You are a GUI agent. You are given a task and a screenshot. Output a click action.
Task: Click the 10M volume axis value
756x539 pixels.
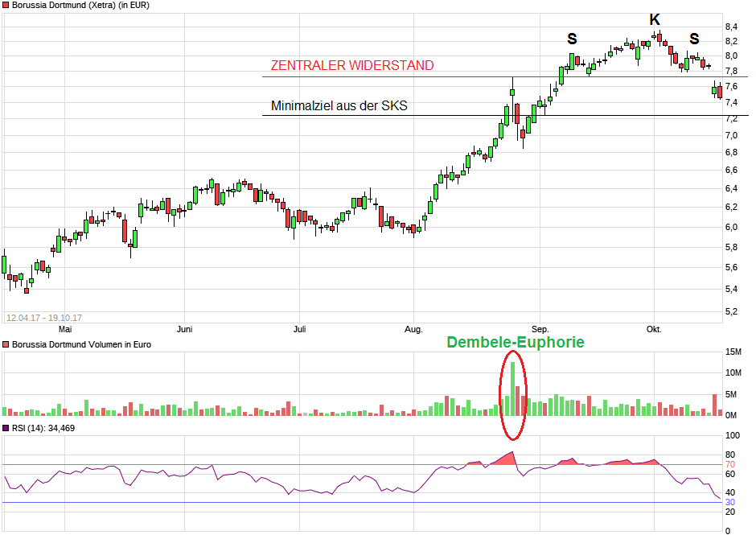[x=733, y=372]
